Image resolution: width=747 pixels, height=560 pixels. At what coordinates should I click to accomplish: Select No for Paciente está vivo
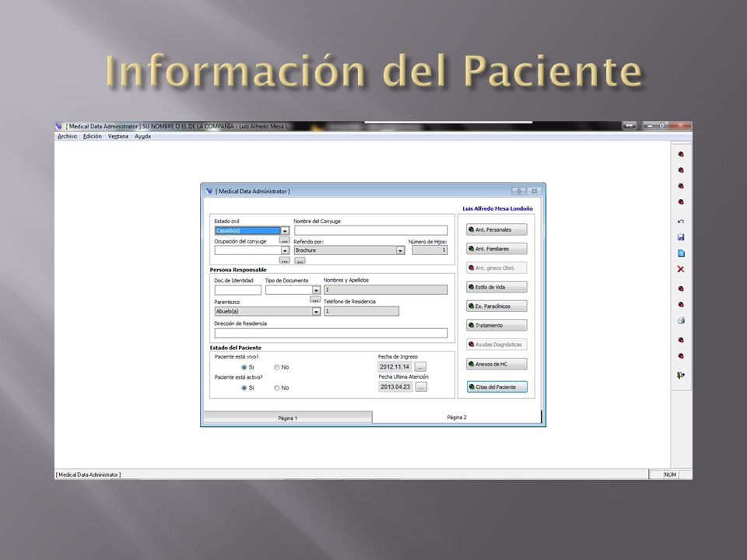tap(276, 367)
